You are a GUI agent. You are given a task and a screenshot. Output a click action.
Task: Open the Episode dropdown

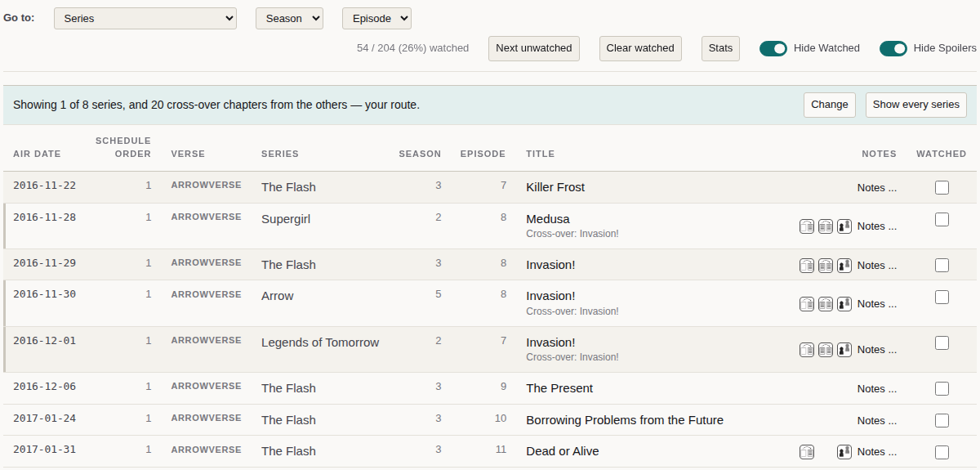376,18
